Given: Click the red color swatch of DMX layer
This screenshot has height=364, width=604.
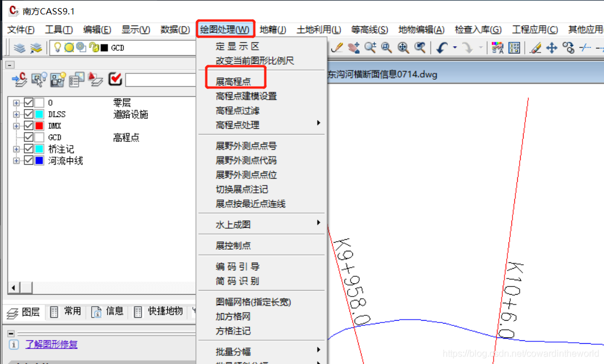Looking at the screenshot, I should coord(39,125).
